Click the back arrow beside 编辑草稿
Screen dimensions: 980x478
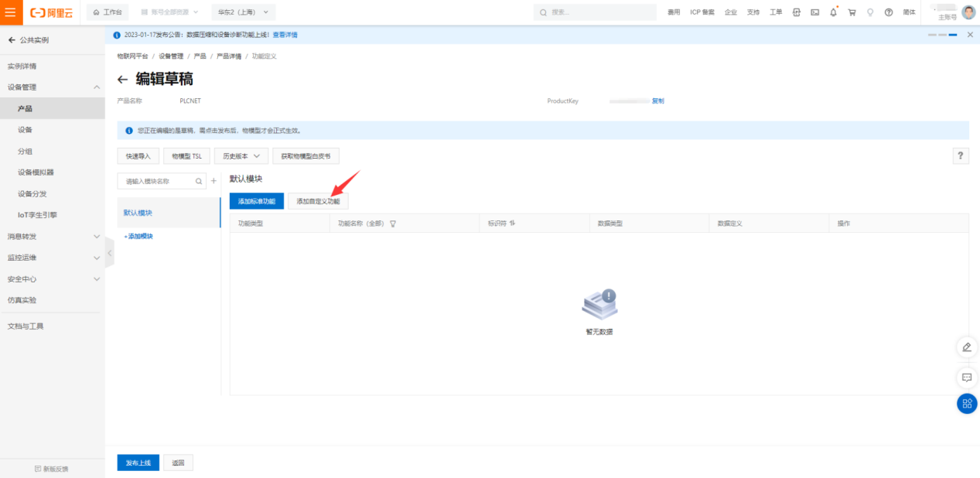click(x=122, y=80)
